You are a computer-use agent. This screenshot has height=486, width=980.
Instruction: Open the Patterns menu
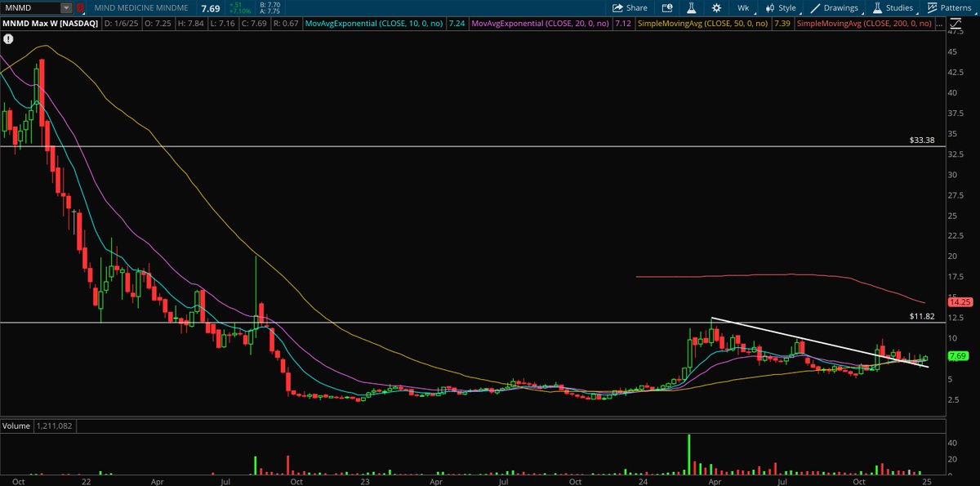(949, 7)
